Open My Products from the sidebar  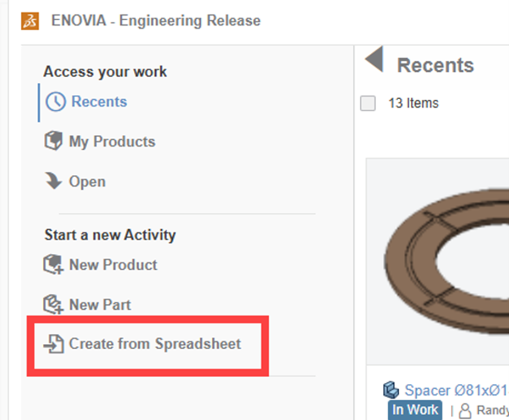[111, 141]
